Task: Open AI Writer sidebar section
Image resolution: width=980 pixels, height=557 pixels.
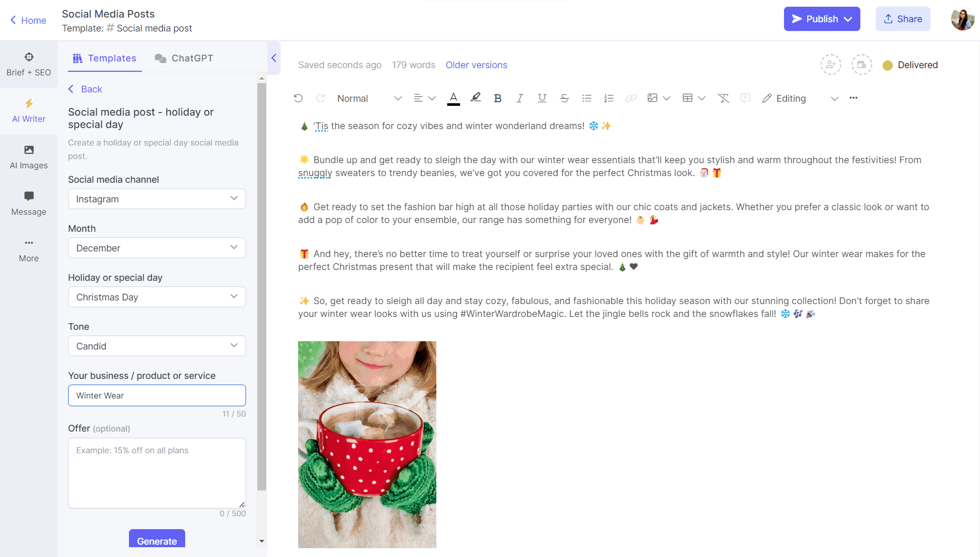Action: click(29, 111)
